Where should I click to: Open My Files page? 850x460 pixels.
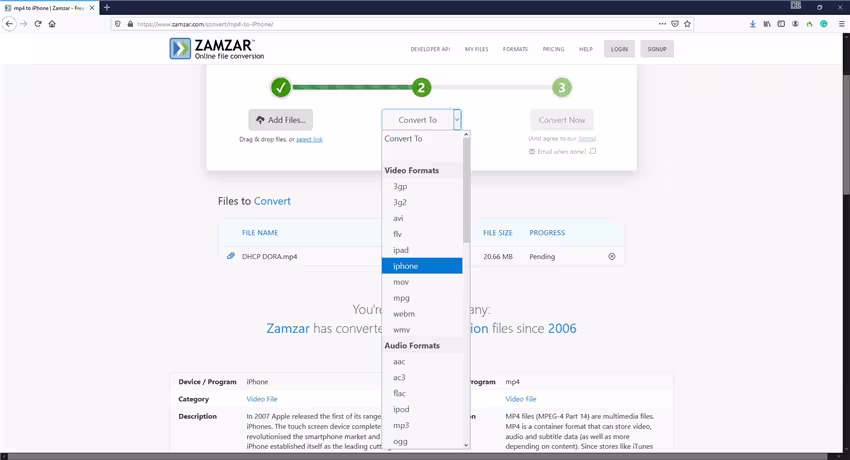click(x=476, y=49)
